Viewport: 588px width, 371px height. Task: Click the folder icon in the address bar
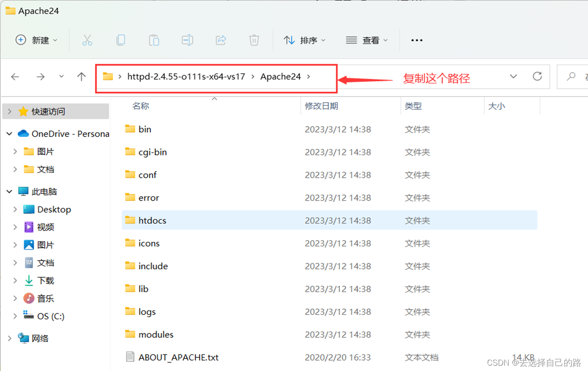108,76
